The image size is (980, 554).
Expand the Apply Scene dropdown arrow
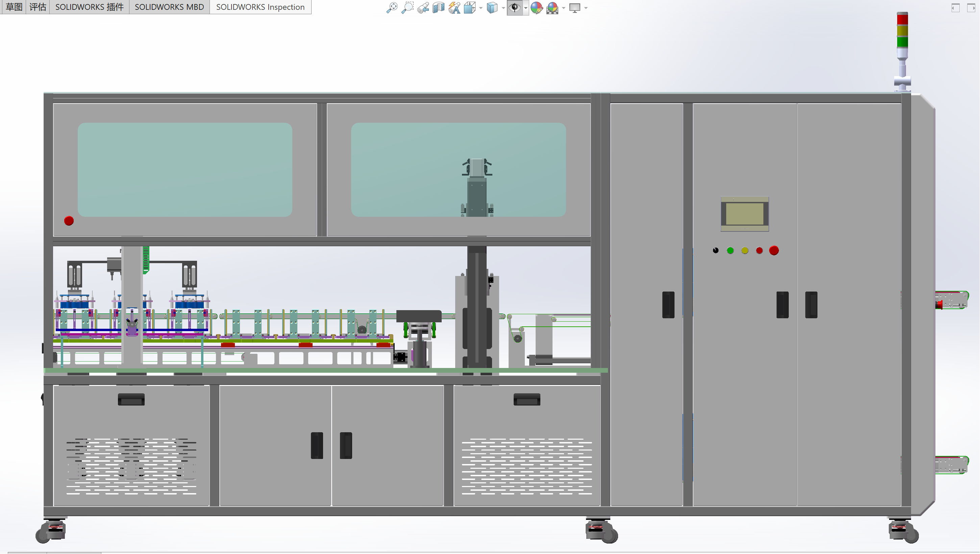[563, 8]
